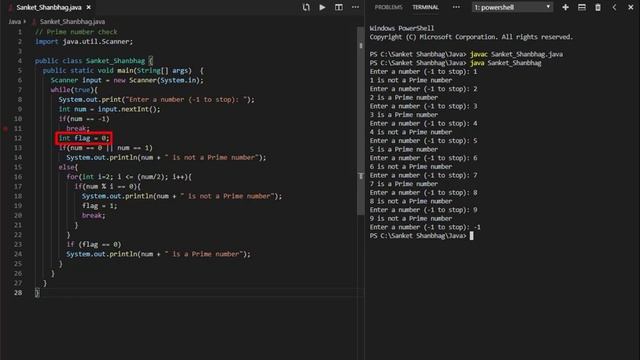Open changes compare icon in editor toolbar
This screenshot has height=360, width=640.
point(306,7)
